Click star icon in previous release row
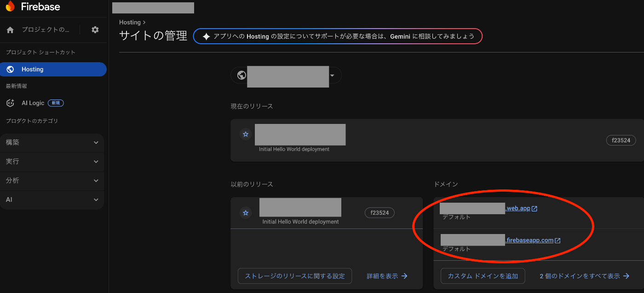 click(246, 213)
